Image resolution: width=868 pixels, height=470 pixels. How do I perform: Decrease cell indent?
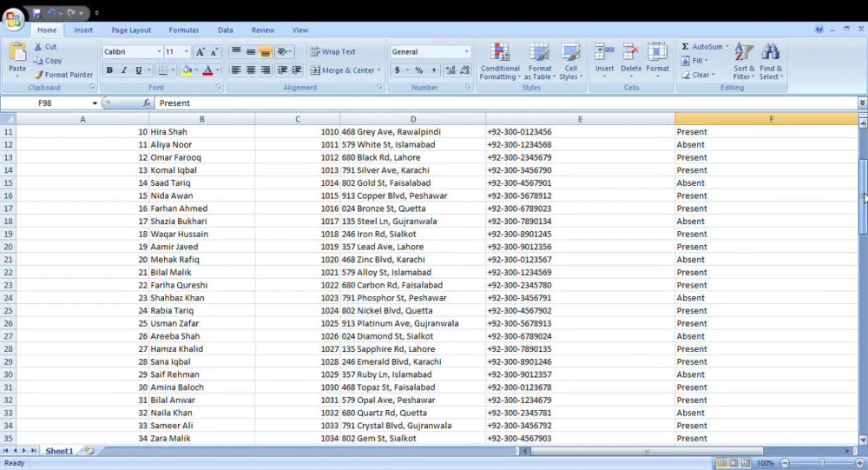(282, 70)
